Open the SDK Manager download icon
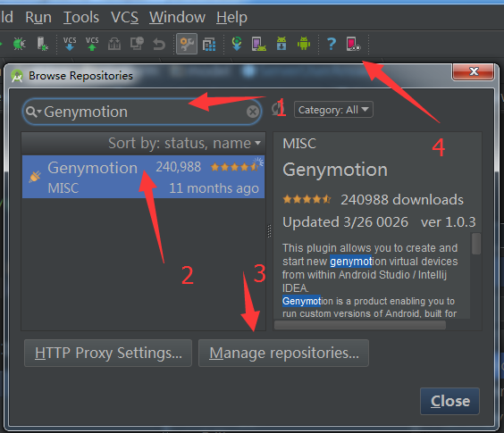 pos(281,44)
